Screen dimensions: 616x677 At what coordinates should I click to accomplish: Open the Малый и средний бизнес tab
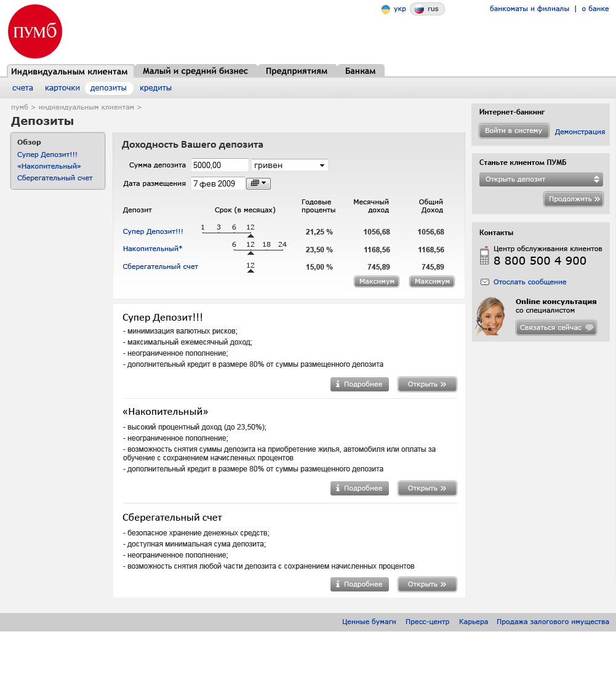point(195,71)
